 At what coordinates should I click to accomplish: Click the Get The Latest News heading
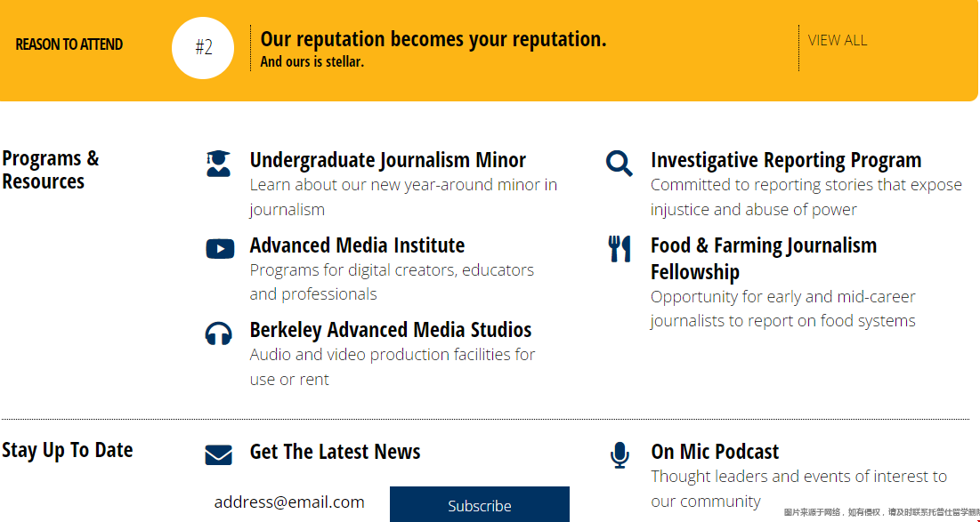(x=335, y=452)
